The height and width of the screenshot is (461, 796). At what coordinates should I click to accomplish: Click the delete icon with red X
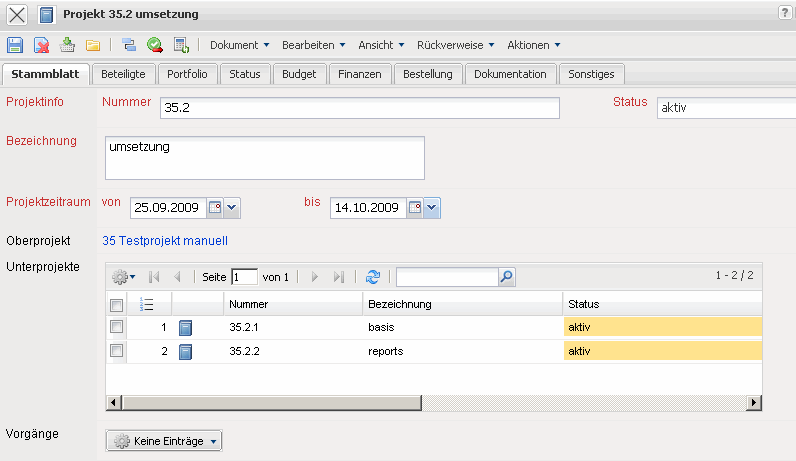click(x=41, y=45)
